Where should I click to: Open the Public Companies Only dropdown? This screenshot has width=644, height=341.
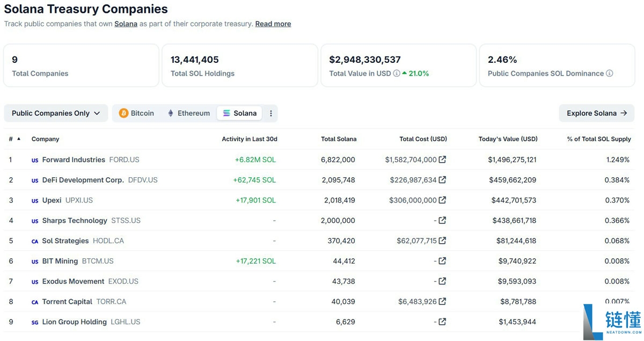point(56,113)
